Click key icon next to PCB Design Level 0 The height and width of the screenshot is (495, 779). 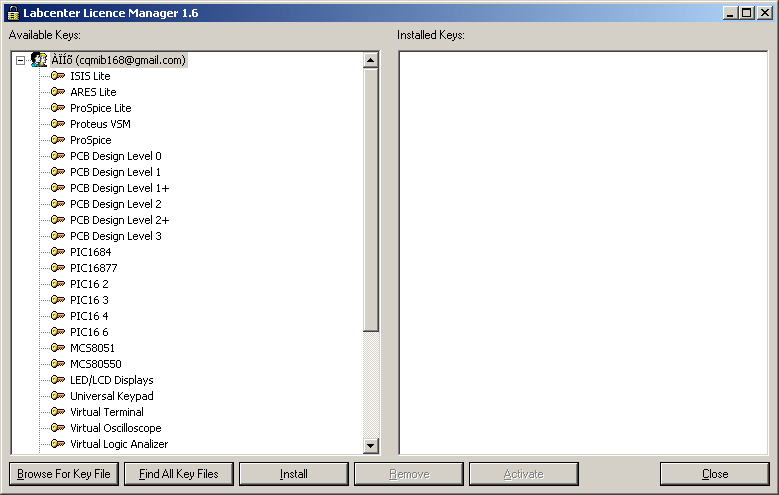[58, 156]
